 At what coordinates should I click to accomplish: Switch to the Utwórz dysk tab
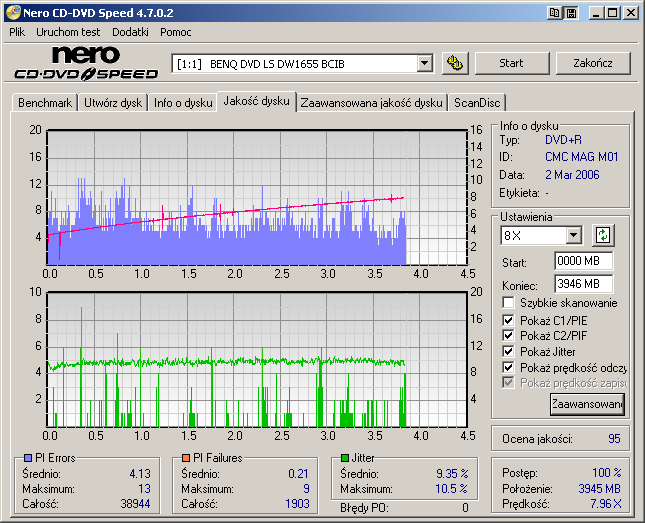[x=113, y=102]
